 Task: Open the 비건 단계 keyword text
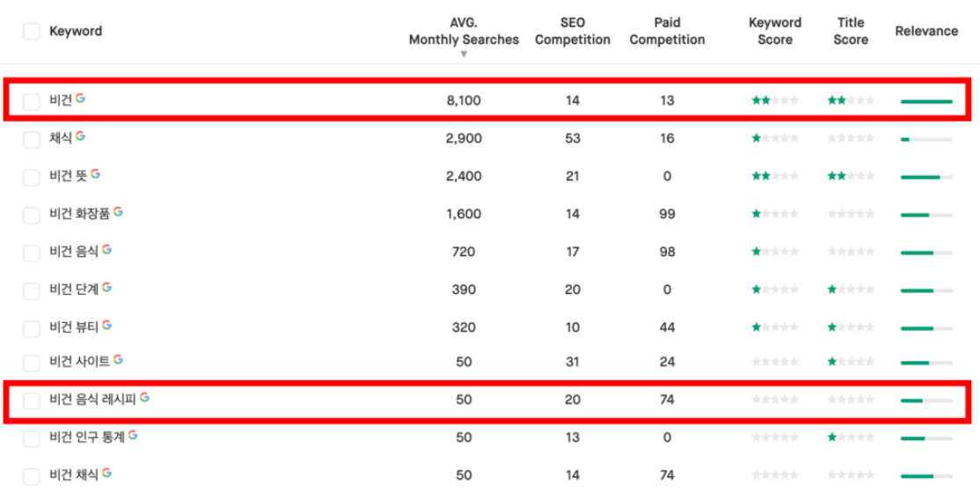click(x=74, y=289)
